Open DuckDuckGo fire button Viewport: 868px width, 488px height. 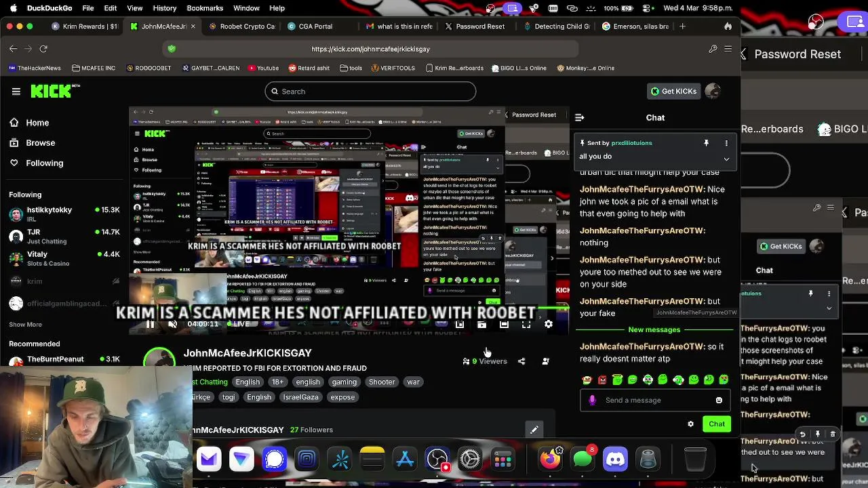point(728,26)
